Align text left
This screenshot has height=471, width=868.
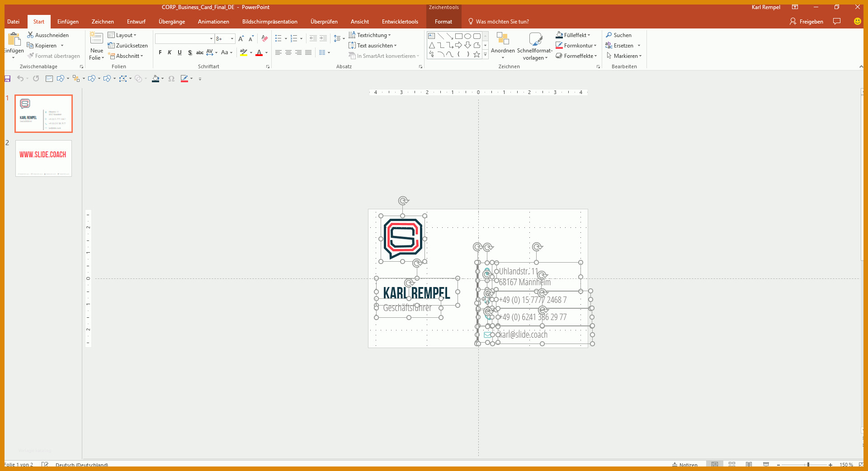[x=278, y=53]
